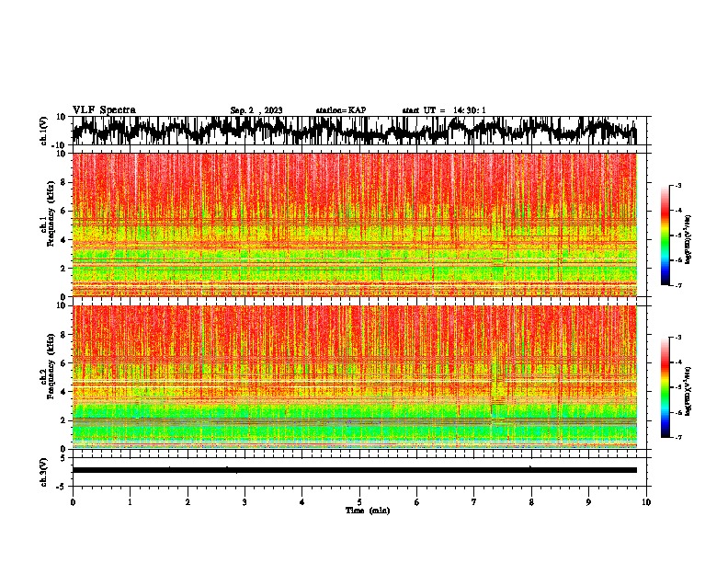Click the date label "Sep. 2 , 2023"
The width and height of the screenshot is (728, 563).
(256, 110)
